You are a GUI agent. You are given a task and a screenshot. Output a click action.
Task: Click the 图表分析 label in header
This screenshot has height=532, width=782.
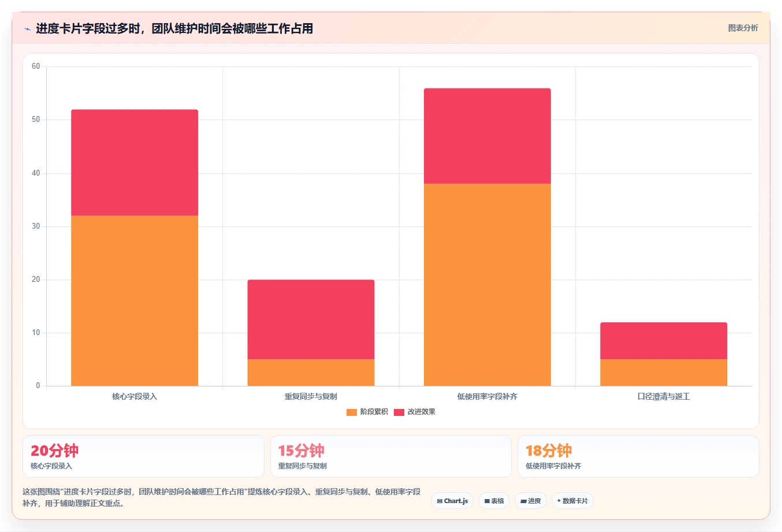tap(743, 28)
